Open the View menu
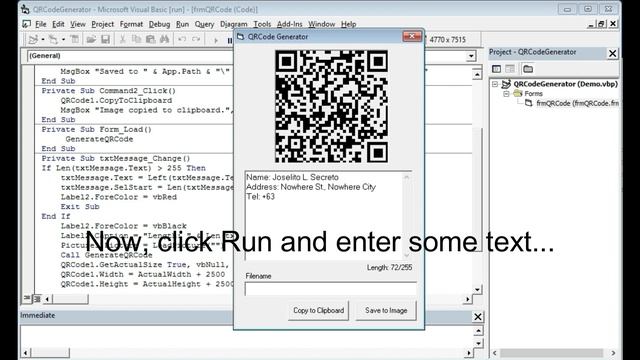 pos(78,24)
